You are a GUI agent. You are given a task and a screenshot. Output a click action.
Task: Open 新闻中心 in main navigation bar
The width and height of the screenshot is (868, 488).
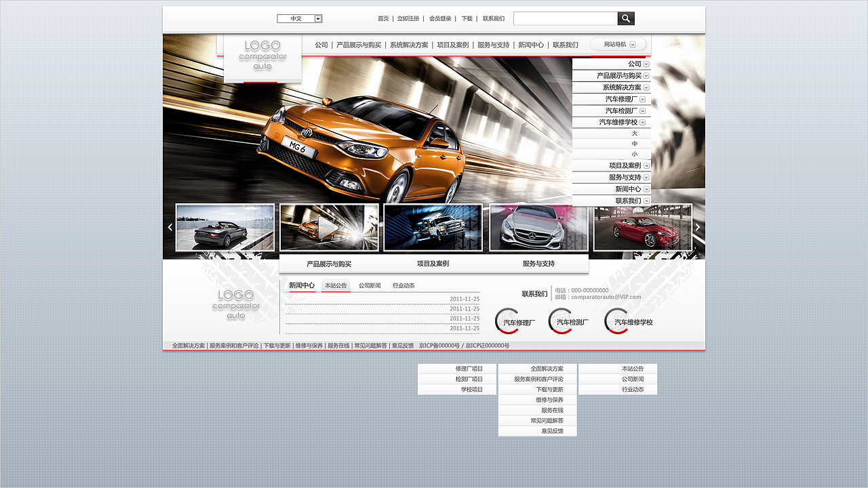(531, 45)
